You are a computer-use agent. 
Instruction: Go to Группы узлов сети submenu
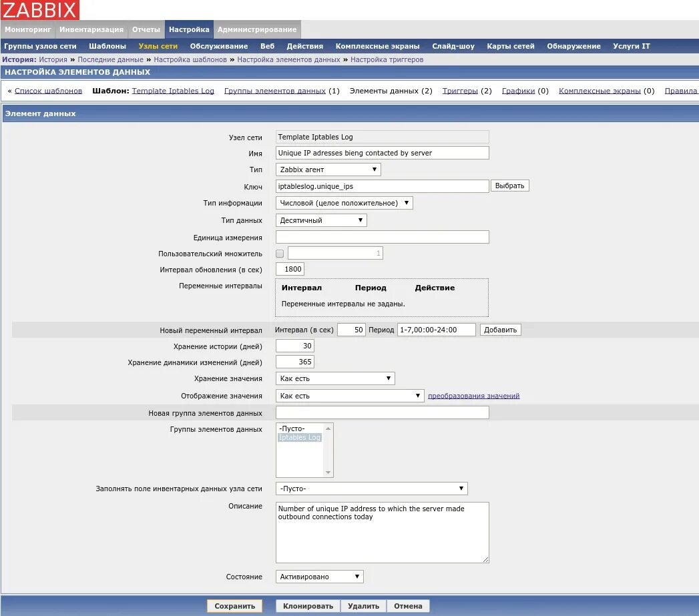point(40,46)
